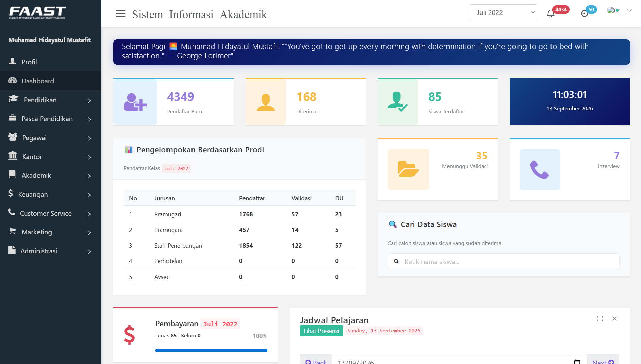Viewport: 641px width, 364px height.
Task: Click the Pembayaran progress bar
Action: pyautogui.click(x=211, y=351)
